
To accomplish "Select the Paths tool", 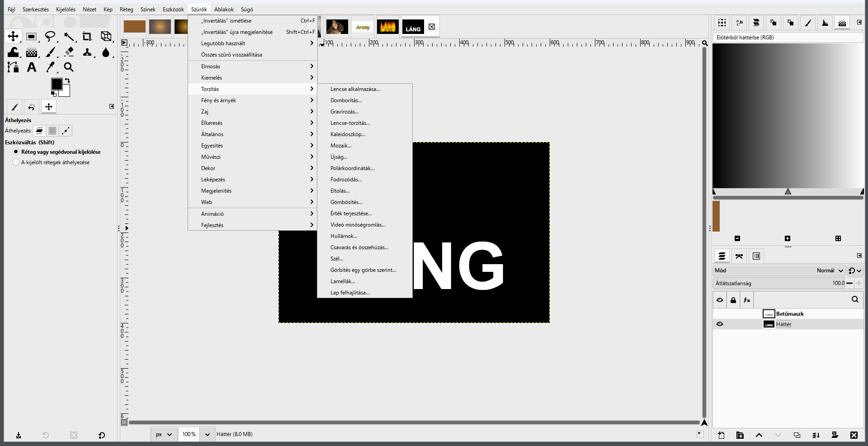I will click(13, 67).
